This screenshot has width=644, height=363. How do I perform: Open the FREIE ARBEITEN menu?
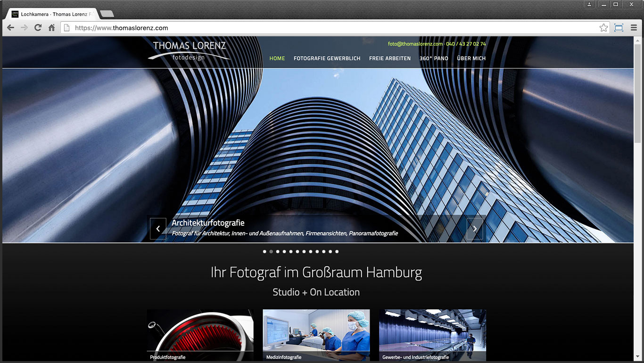click(390, 58)
